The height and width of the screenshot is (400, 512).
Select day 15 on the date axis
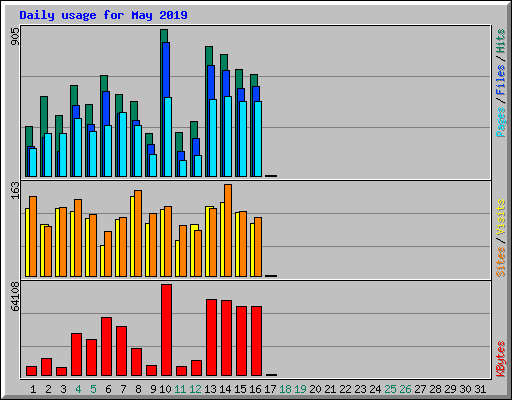[x=240, y=389]
